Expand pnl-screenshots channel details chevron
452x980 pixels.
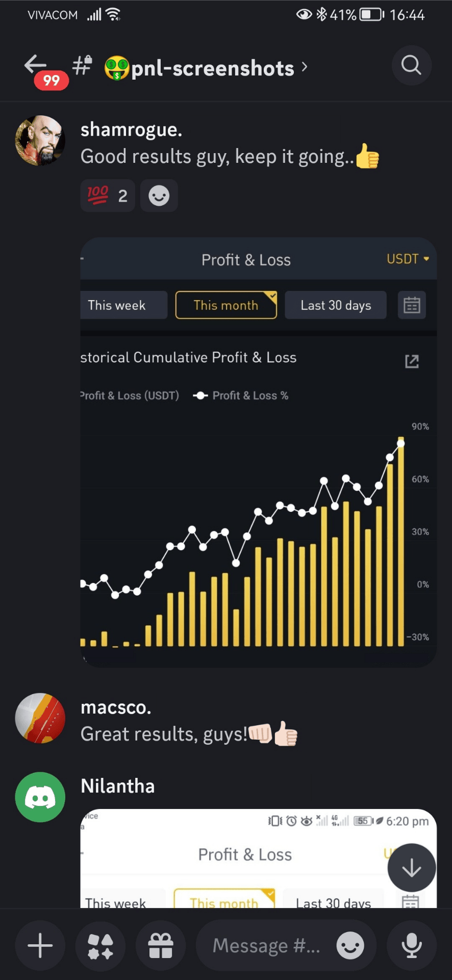click(305, 67)
